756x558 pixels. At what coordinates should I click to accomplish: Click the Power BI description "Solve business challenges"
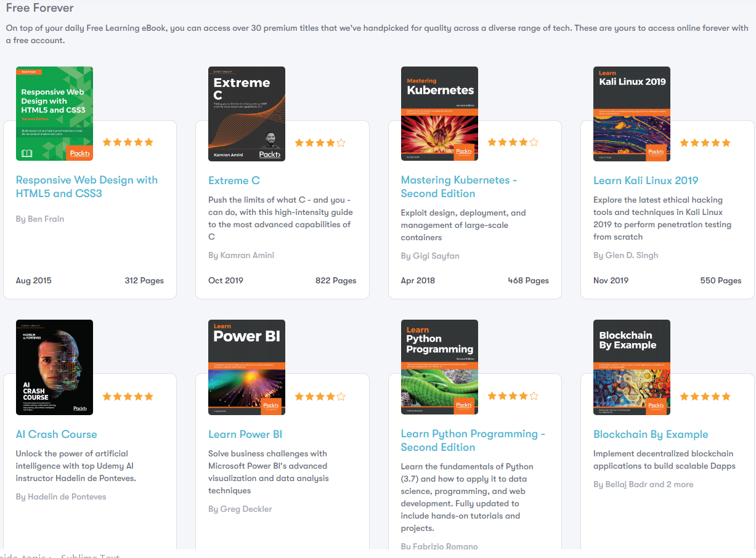click(x=269, y=472)
